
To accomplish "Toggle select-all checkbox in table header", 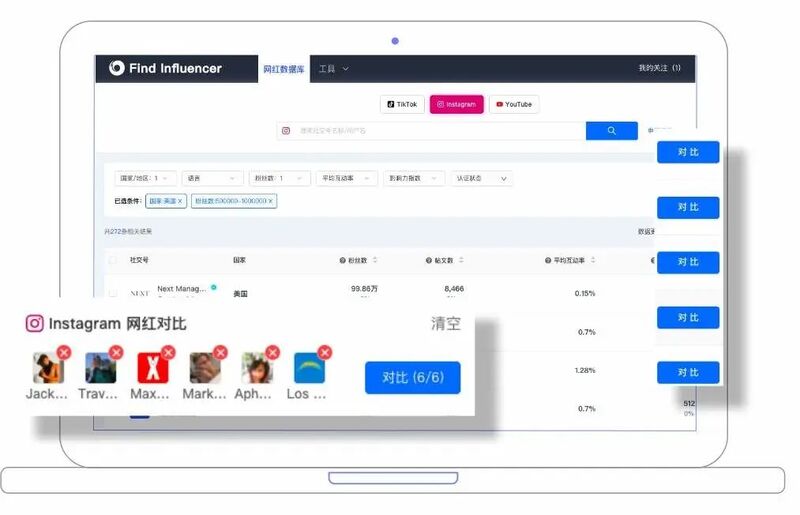I will pos(113,260).
